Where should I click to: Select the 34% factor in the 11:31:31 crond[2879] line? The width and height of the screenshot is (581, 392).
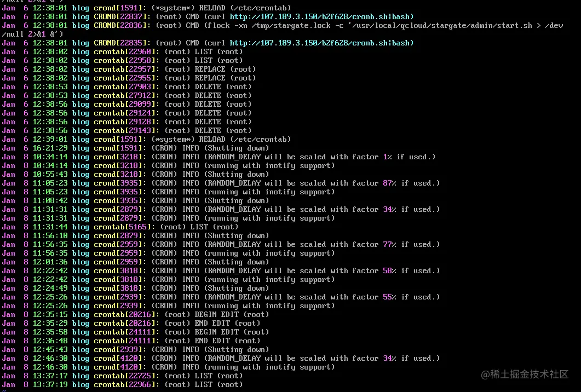coord(390,210)
